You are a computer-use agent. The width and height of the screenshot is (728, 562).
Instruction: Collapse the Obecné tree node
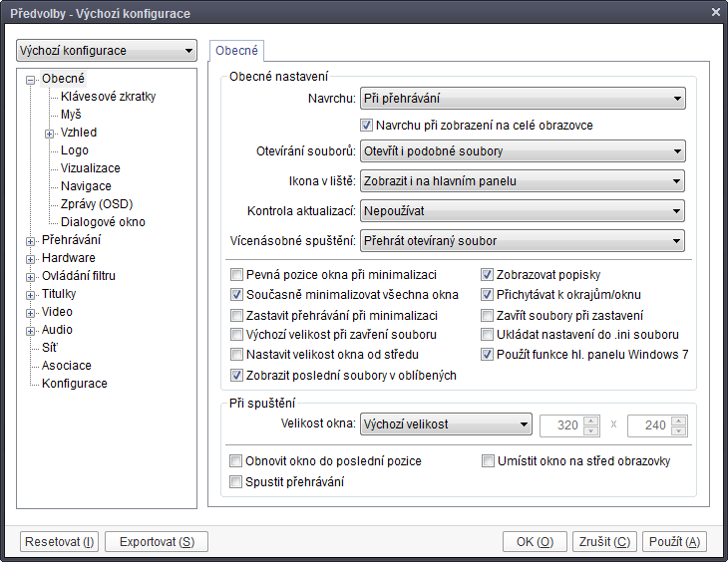coord(31,79)
